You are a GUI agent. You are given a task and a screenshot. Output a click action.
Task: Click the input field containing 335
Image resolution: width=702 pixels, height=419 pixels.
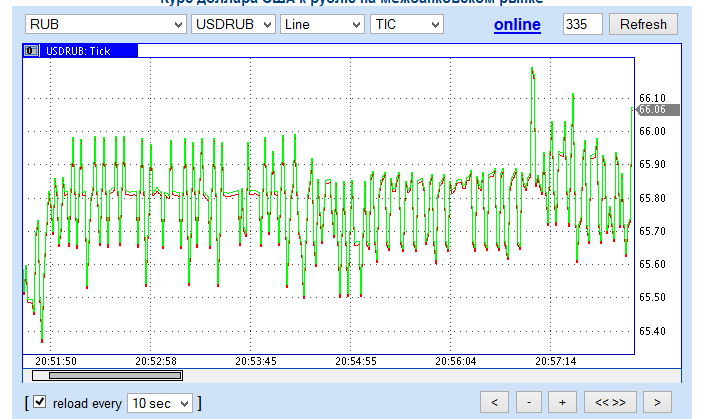[x=582, y=24]
